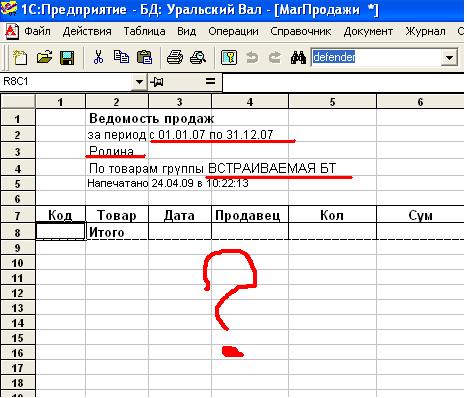This screenshot has height=398, width=467.
Task: Click the Товар header cell
Action: click(x=117, y=215)
